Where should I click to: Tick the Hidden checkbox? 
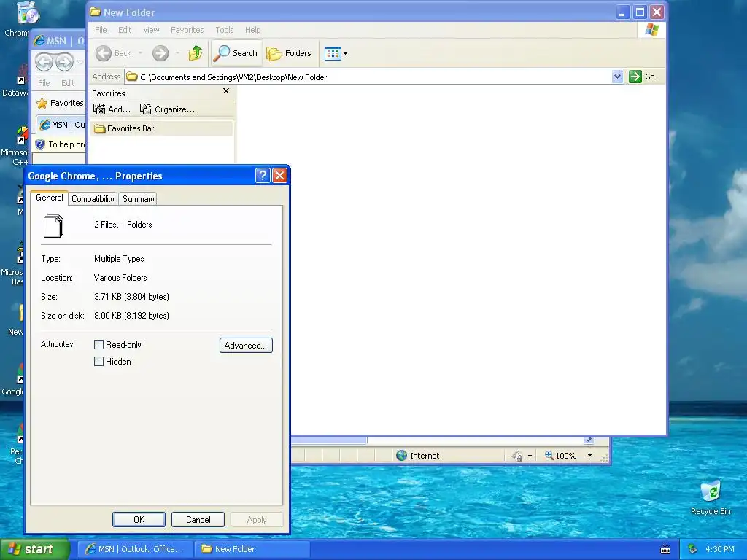(98, 362)
